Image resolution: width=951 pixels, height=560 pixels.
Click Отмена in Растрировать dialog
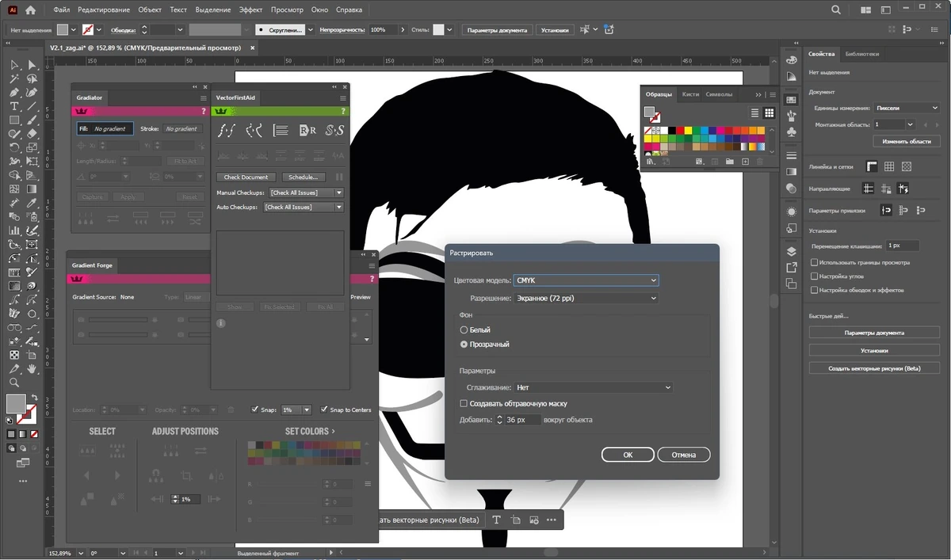point(684,455)
